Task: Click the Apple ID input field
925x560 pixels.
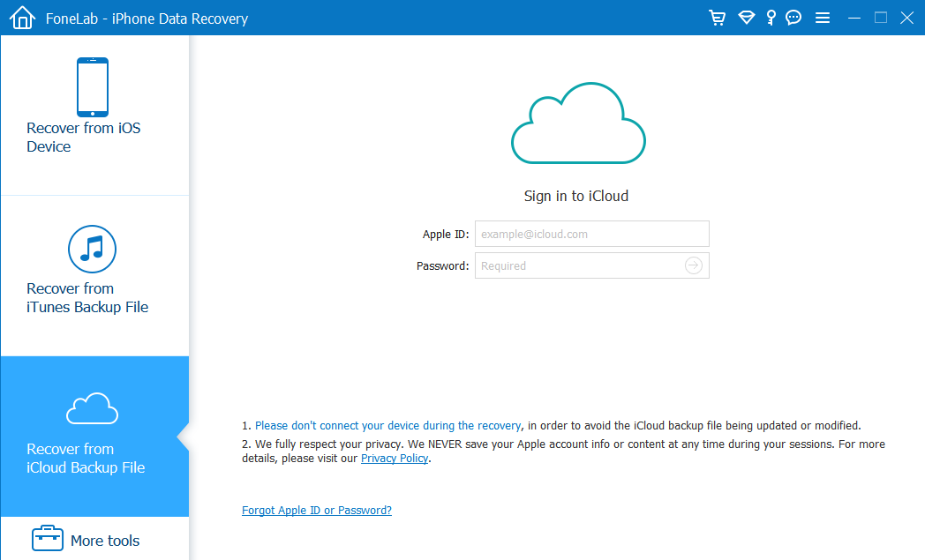Action: click(x=591, y=234)
